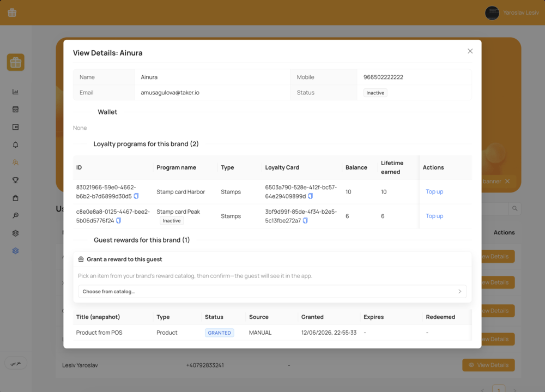Switch language to Arabic

[x=16, y=363]
